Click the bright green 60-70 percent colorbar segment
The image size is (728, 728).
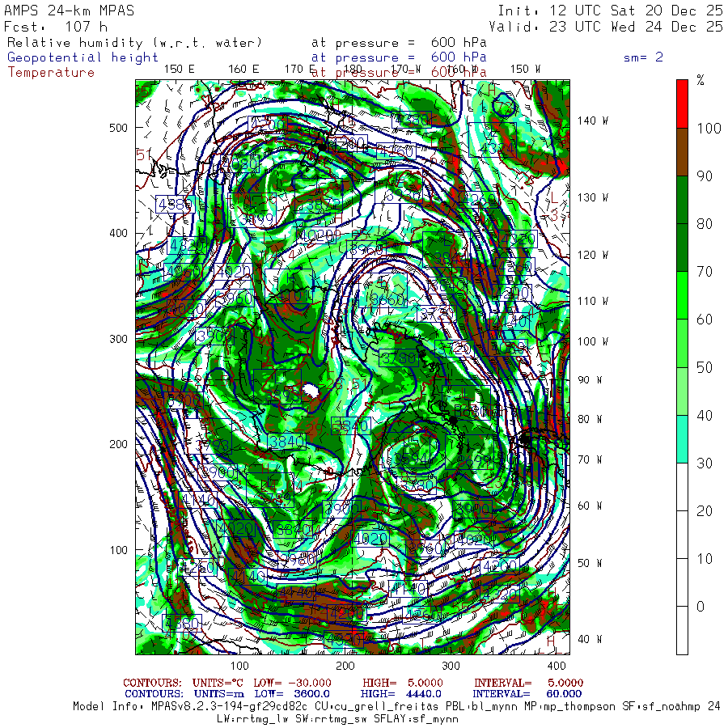point(682,295)
